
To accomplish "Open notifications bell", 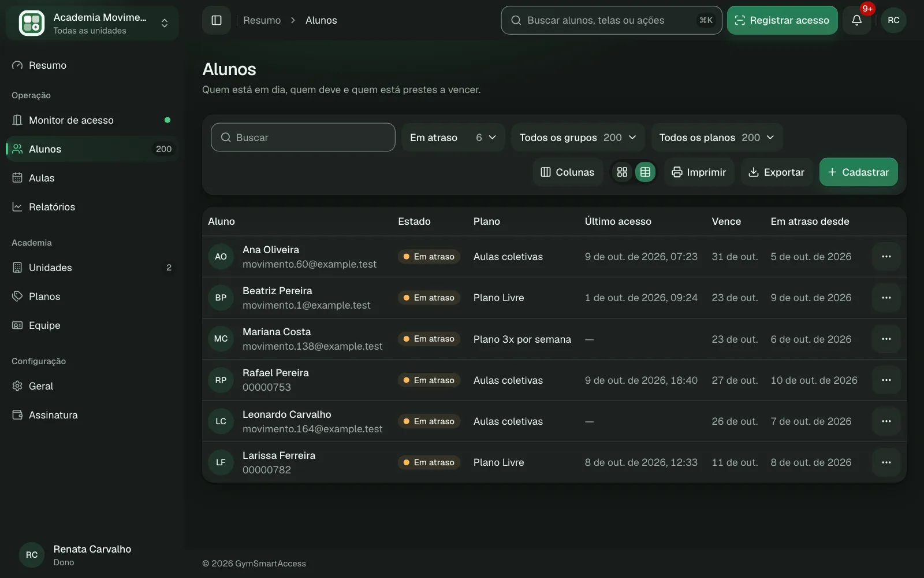I will pos(856,20).
